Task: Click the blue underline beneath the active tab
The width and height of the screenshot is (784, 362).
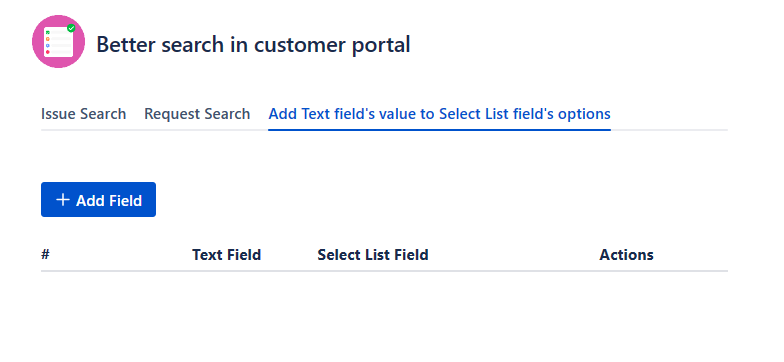Action: point(440,130)
